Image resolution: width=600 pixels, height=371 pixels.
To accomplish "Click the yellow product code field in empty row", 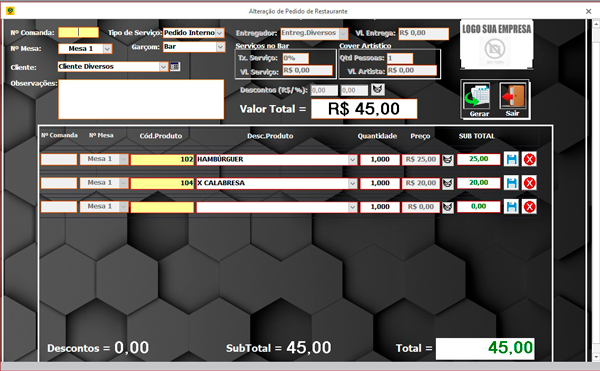I will point(162,207).
